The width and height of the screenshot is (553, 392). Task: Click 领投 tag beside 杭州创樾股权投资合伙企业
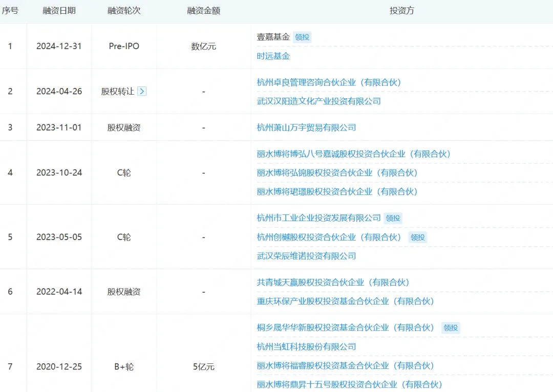(x=418, y=237)
